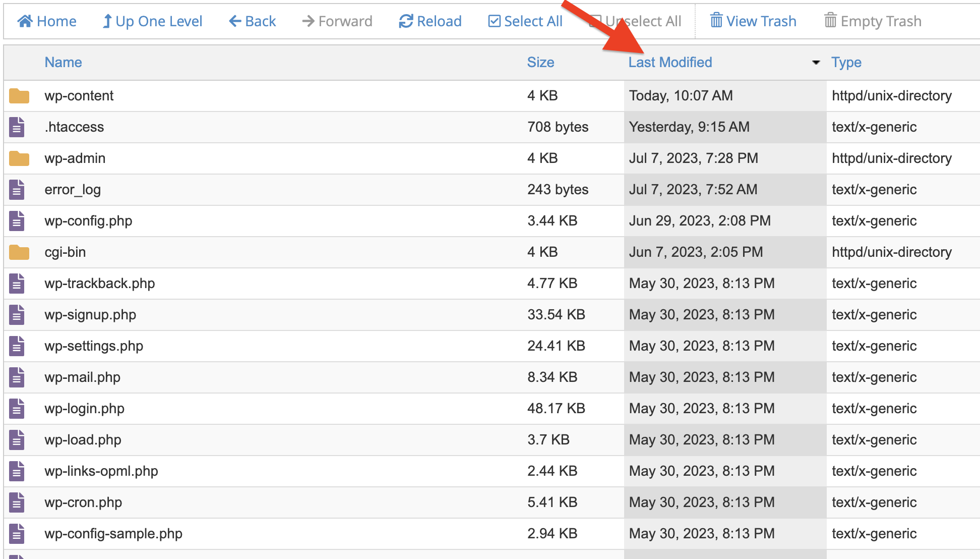Viewport: 980px width, 559px height.
Task: Select the wp-login.php file name
Action: pos(85,409)
